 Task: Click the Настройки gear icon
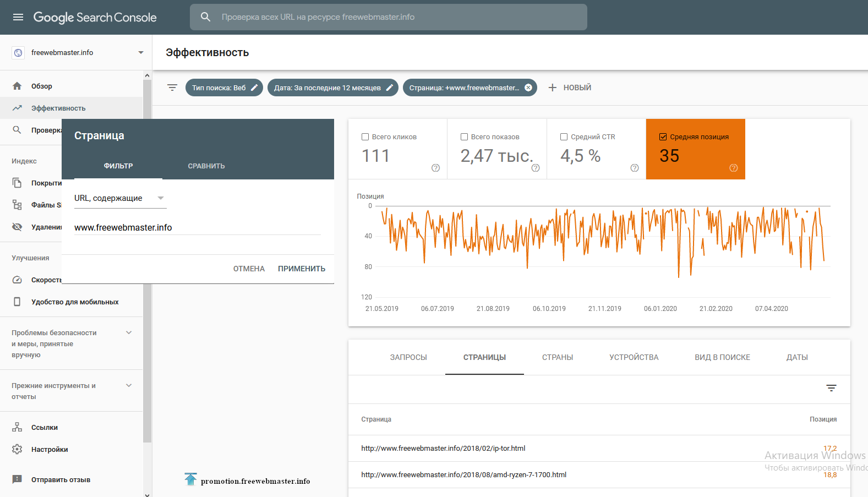17,449
